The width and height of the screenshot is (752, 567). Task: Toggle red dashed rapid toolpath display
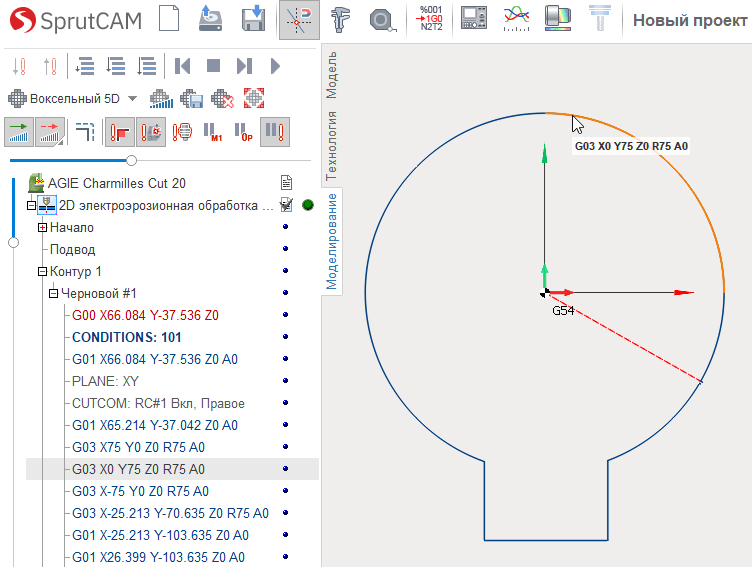[50, 132]
